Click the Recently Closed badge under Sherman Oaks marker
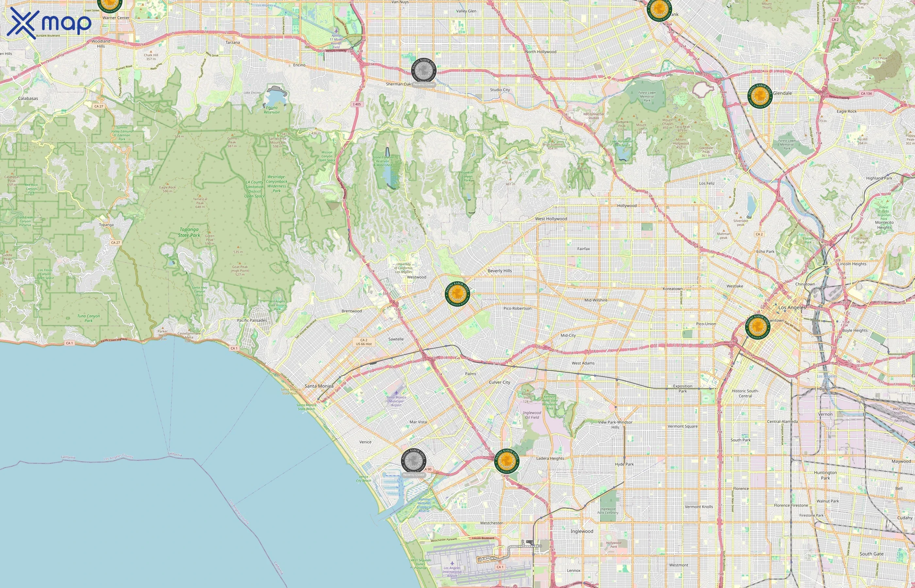 (x=424, y=85)
